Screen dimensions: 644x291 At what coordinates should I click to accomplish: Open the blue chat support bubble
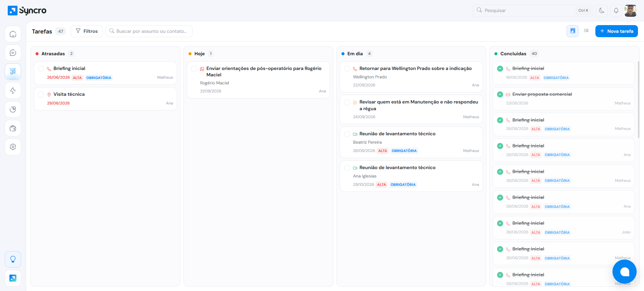(x=624, y=272)
